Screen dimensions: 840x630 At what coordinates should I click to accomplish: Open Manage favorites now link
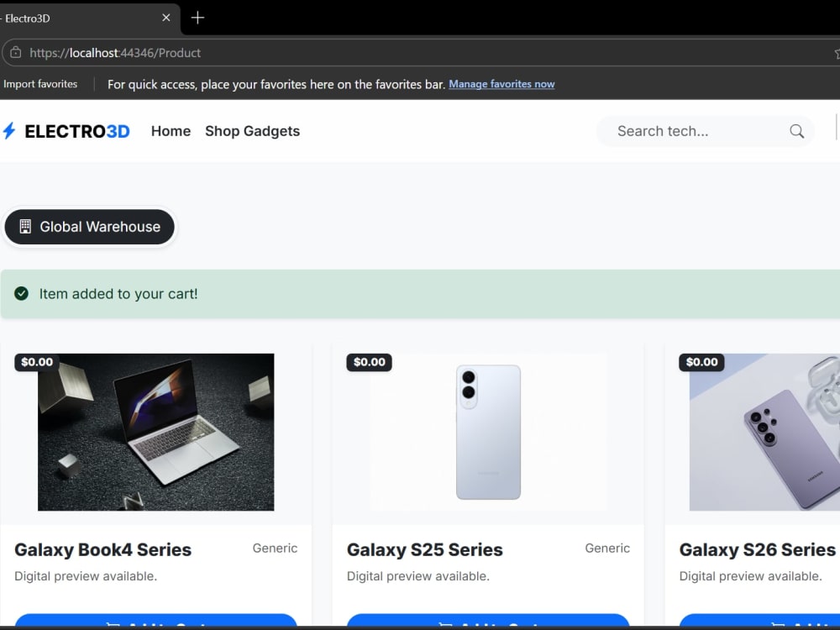[x=501, y=84]
